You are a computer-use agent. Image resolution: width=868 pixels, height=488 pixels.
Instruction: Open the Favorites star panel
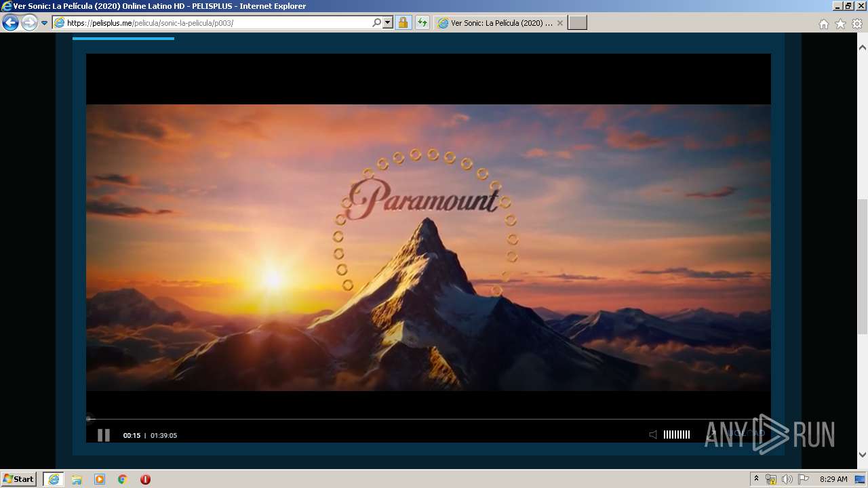tap(840, 24)
